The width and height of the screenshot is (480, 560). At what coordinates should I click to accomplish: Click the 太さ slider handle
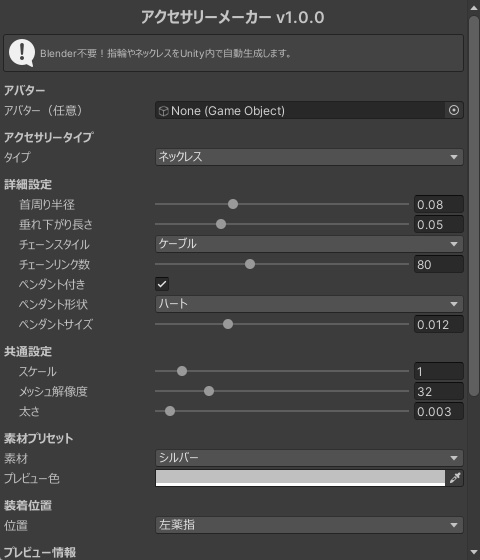pyautogui.click(x=170, y=411)
